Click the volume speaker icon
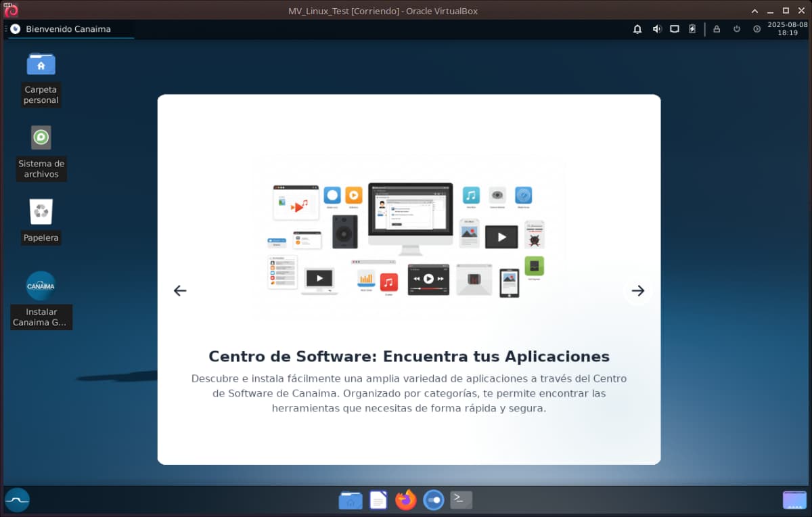The height and width of the screenshot is (517, 812). (656, 29)
